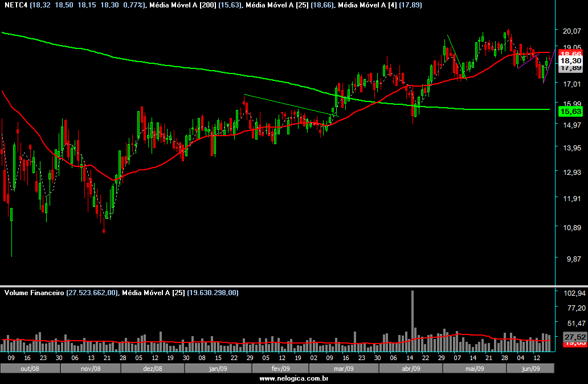The height and width of the screenshot is (384, 588).
Task: Select the jun/09 month on the time axis
Action: point(530,369)
